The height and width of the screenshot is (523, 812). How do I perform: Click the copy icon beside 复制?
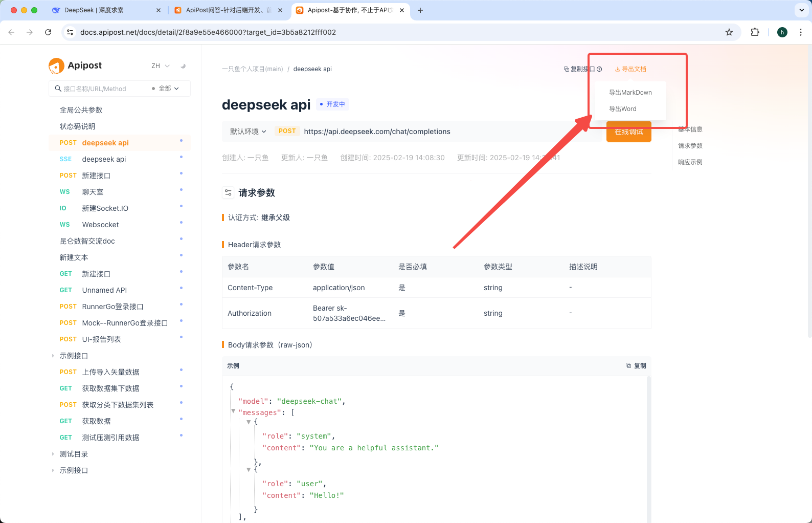click(x=628, y=365)
